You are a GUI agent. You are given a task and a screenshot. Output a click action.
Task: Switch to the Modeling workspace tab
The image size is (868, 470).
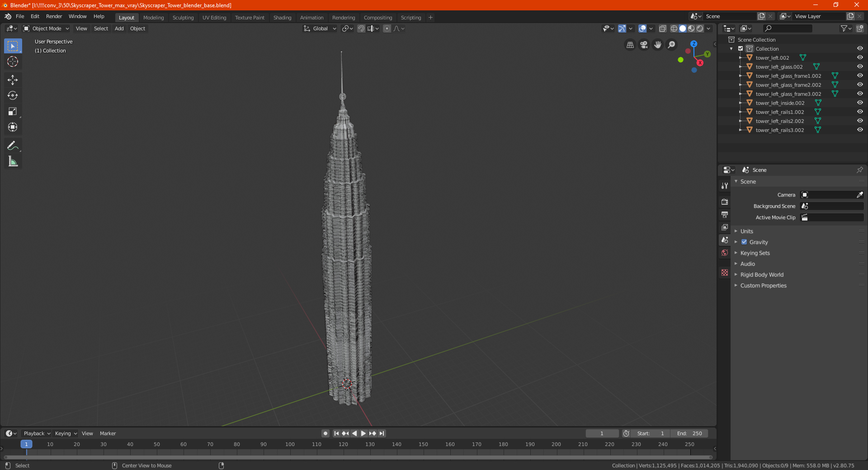(153, 18)
